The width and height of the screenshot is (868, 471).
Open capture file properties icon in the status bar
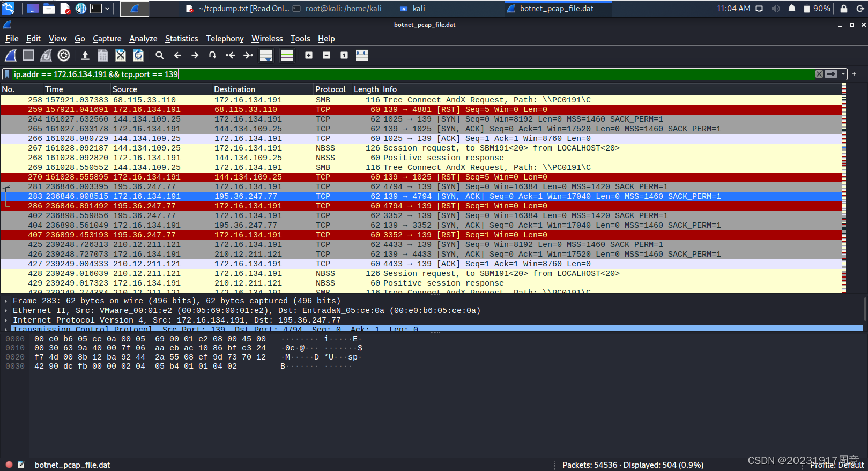coord(21,465)
